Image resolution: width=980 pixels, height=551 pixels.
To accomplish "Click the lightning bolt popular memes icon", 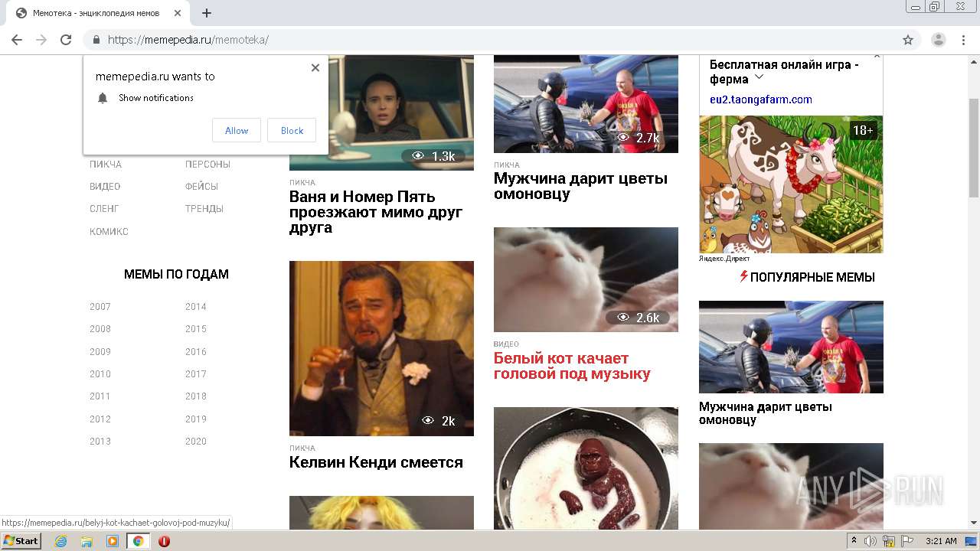I will pyautogui.click(x=743, y=276).
